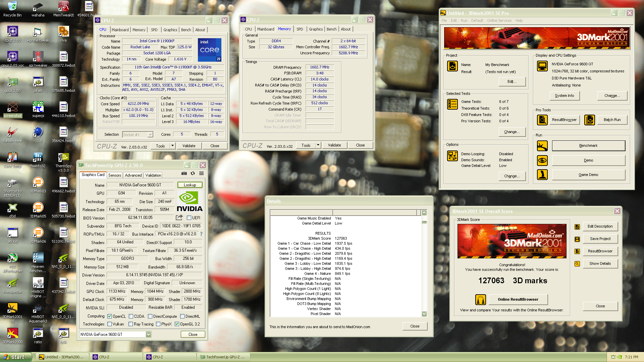Open the Advanced tab in GPU-Z
This screenshot has height=362, width=644.
(x=133, y=175)
